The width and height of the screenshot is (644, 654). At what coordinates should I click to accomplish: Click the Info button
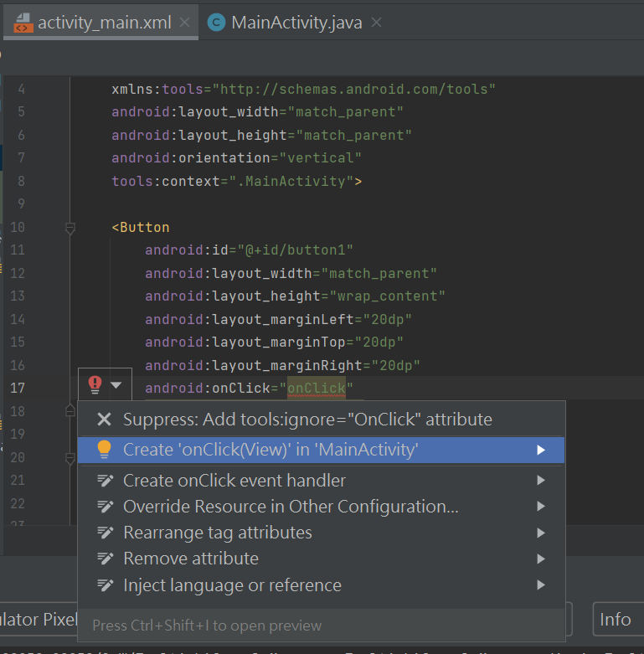(x=618, y=620)
